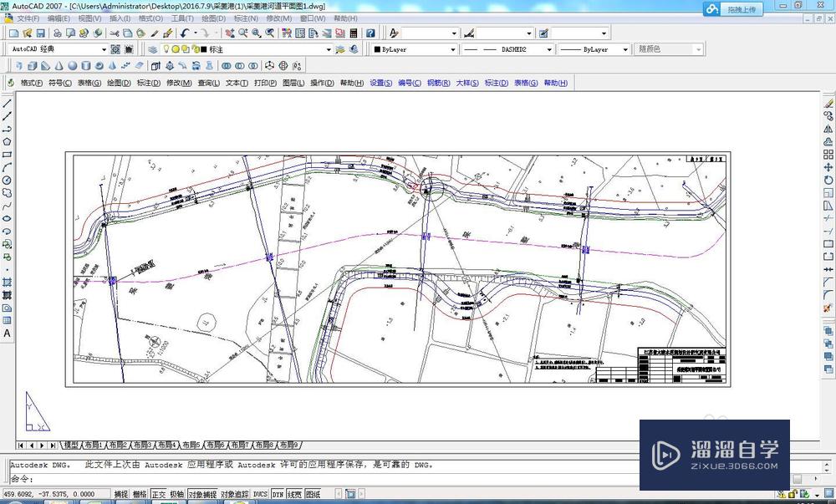Viewport: 836px width, 504px height.
Task: Switch to the 布局6 layout tab
Action: coord(216,445)
